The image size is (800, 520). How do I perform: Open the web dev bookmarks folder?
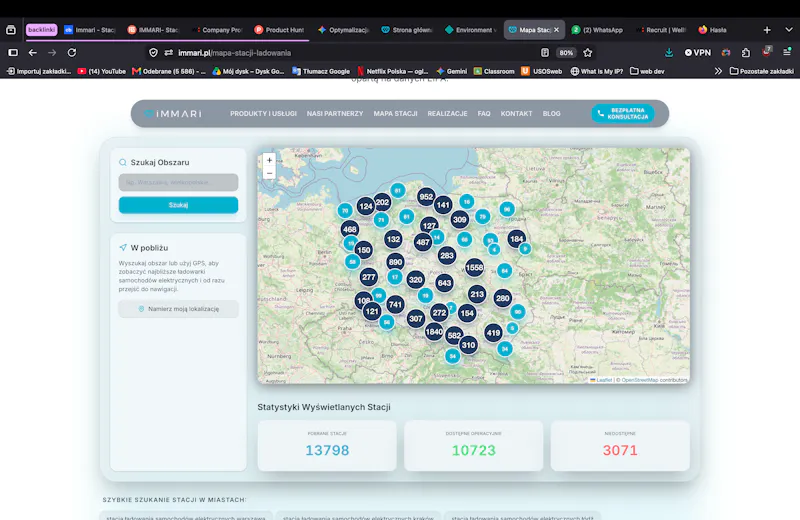[x=647, y=71]
